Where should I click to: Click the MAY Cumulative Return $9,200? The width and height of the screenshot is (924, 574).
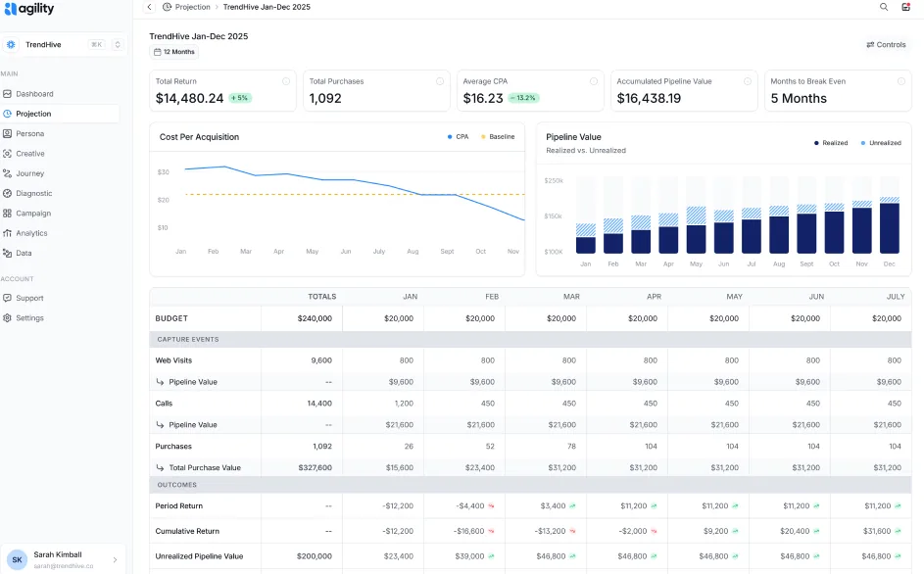click(716, 532)
